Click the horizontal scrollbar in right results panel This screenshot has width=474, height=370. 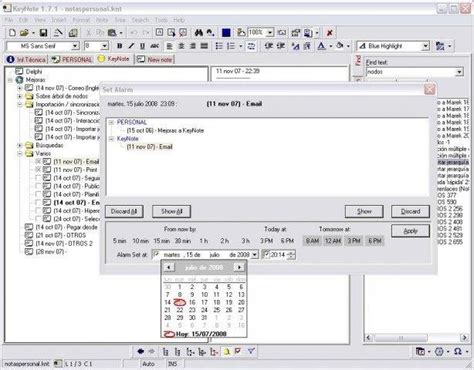[416, 338]
